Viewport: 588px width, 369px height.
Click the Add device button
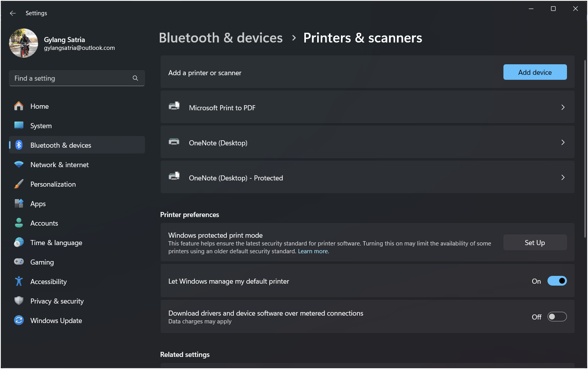[x=535, y=72]
